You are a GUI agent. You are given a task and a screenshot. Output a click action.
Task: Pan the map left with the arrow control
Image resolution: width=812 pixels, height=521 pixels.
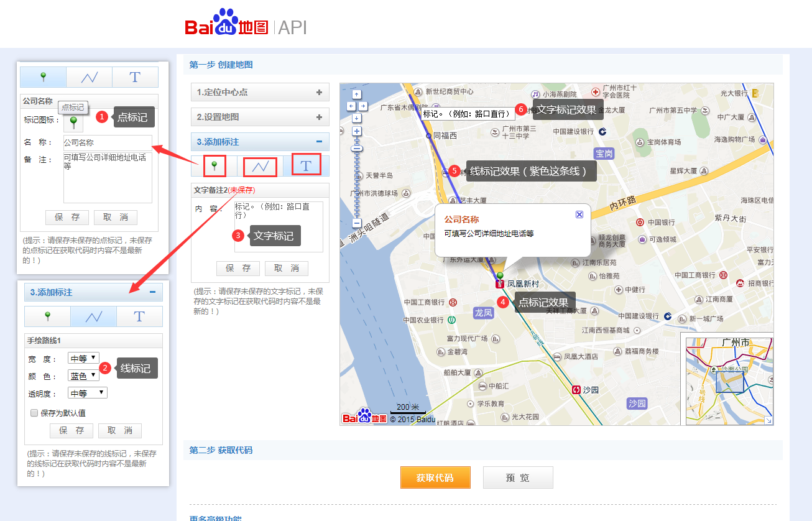351,106
